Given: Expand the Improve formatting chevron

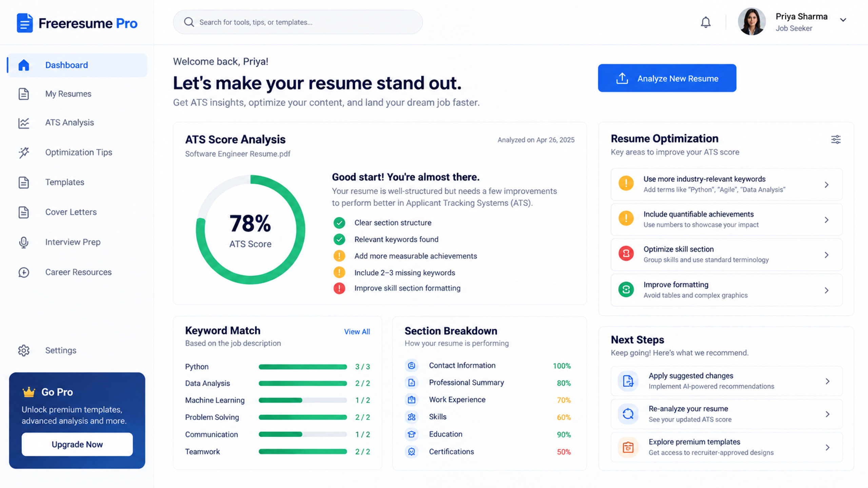Looking at the screenshot, I should [x=827, y=290].
